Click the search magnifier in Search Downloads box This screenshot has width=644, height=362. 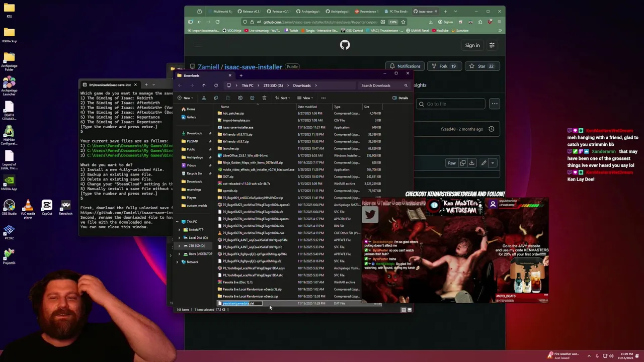406,85
